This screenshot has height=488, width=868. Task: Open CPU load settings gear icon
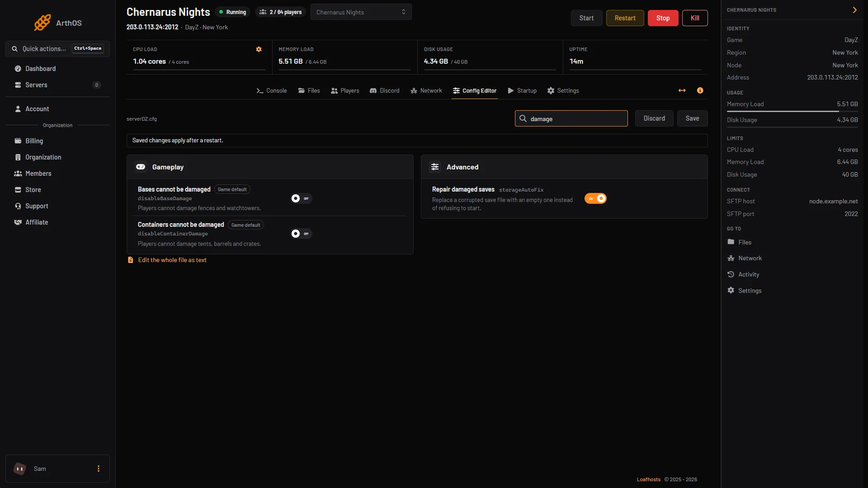click(x=259, y=49)
